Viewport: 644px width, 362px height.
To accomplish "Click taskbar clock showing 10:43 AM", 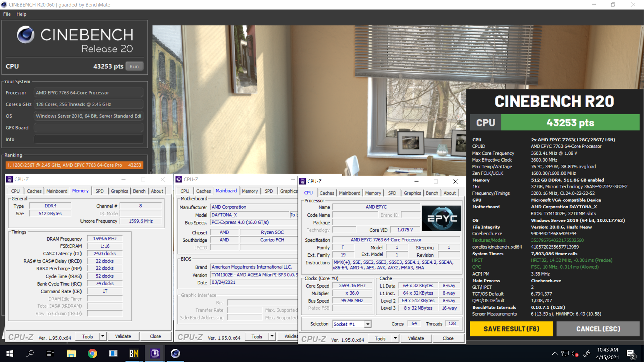I will [x=607, y=353].
